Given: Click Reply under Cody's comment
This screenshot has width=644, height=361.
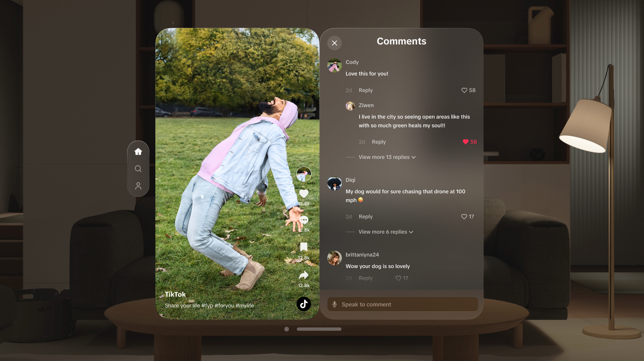Looking at the screenshot, I should tap(365, 90).
